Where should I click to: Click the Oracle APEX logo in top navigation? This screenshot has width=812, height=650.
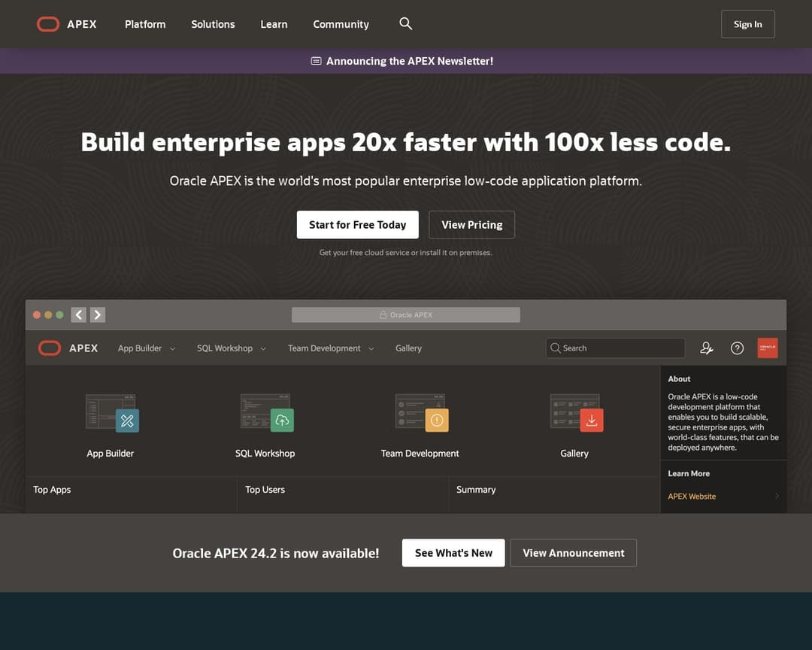66,24
